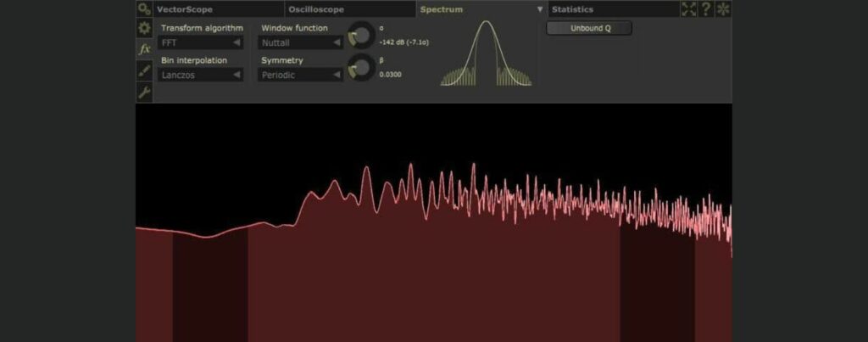
Task: Open the Bin interpolation Lanczos dropdown
Action: (201, 75)
